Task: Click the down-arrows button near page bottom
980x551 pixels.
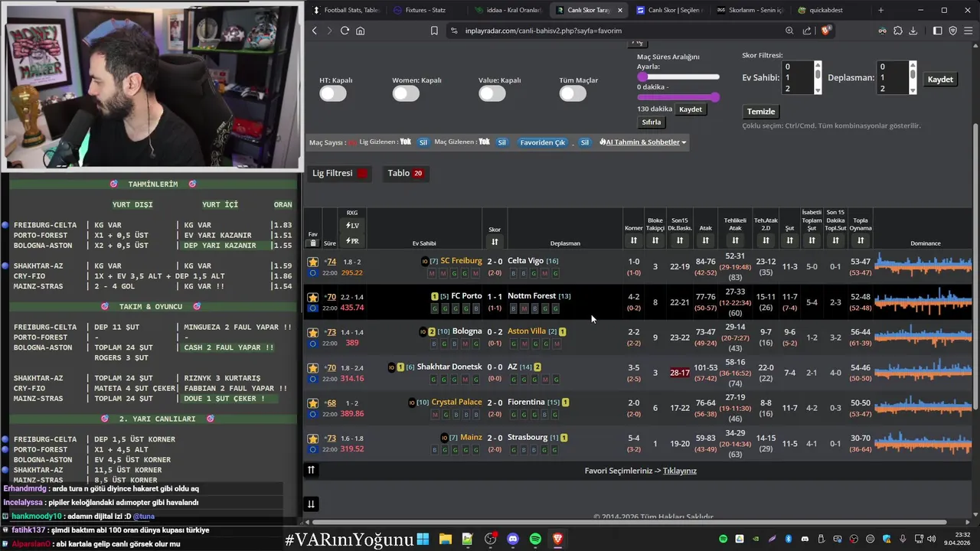Action: click(x=311, y=504)
